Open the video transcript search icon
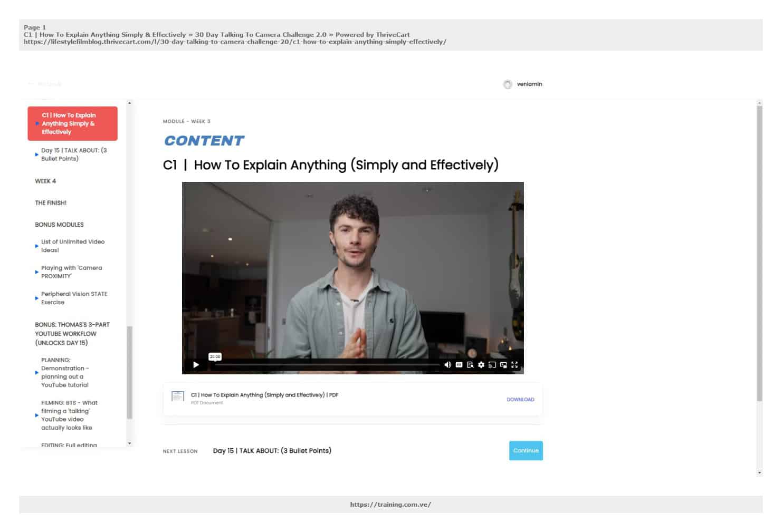782x532 pixels. [x=470, y=365]
